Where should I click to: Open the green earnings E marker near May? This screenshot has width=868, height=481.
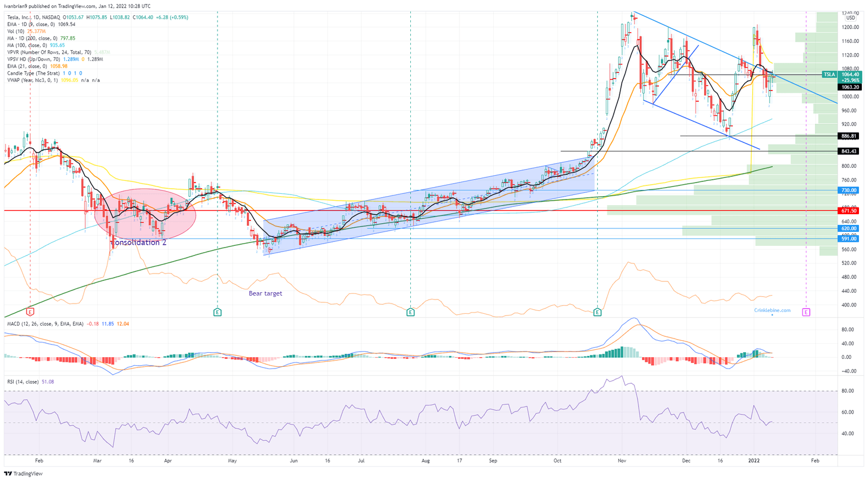pos(217,312)
